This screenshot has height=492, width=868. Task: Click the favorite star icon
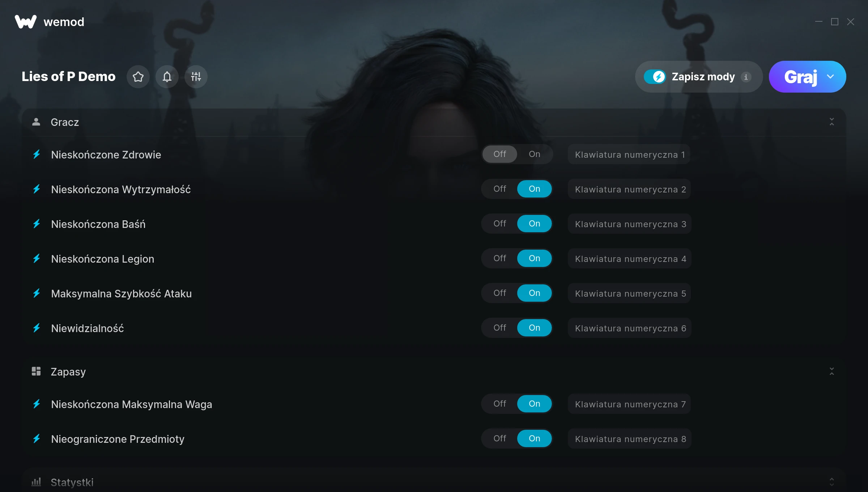pos(138,77)
